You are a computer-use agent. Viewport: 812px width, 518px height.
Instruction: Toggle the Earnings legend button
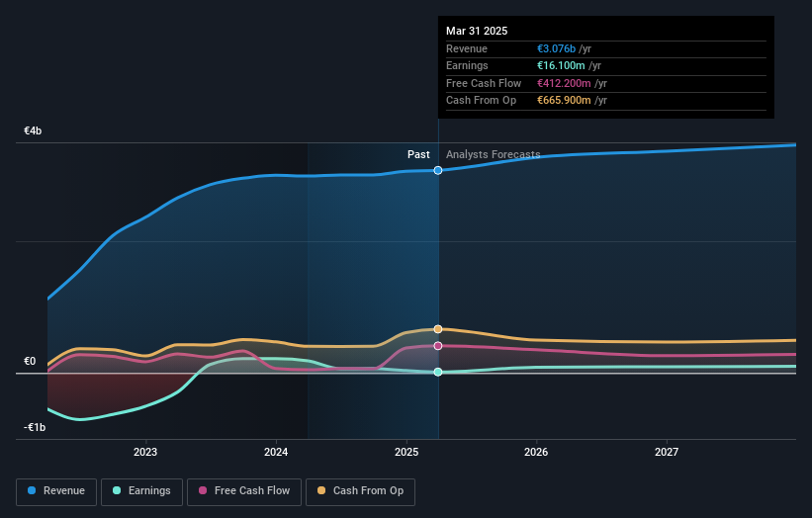(x=141, y=491)
